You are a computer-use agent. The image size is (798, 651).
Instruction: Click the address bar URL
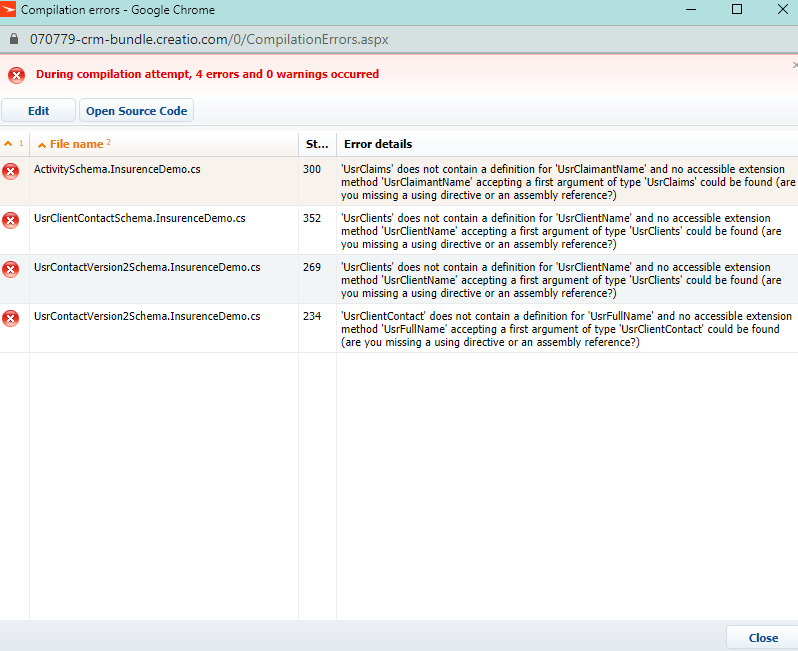tap(209, 39)
